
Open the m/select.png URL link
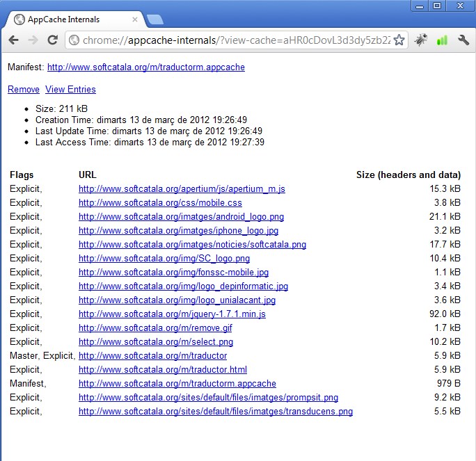tap(156, 342)
